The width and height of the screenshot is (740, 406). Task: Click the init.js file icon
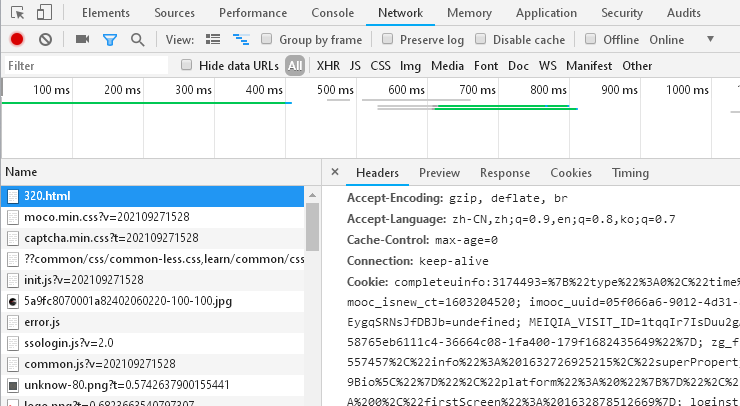(x=13, y=280)
